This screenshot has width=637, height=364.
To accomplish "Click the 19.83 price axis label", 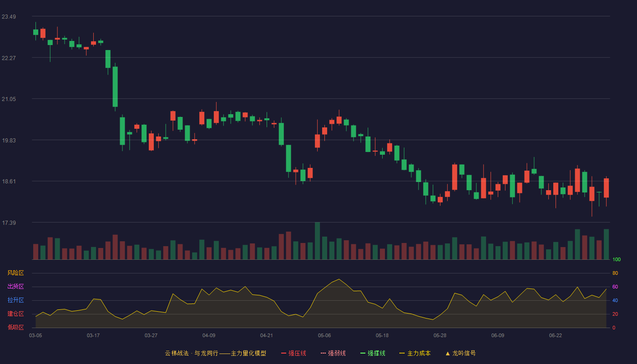I will [9, 141].
